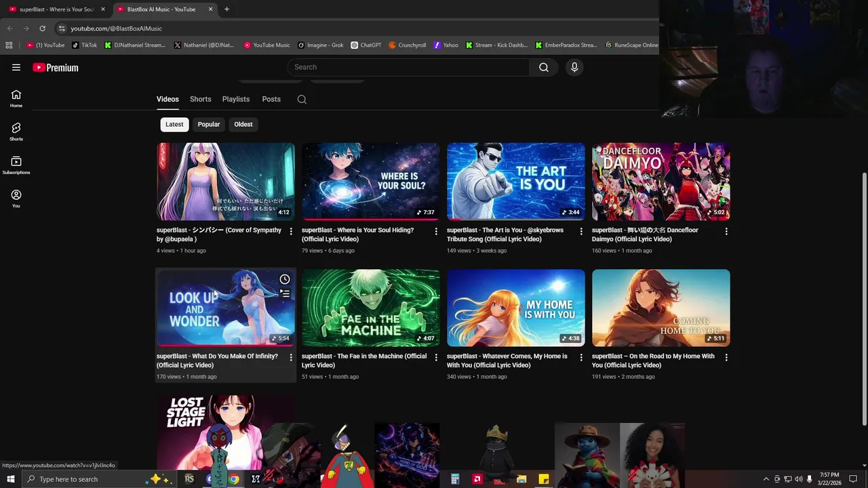Image resolution: width=868 pixels, height=488 pixels.
Task: Play Where Is Your Soul thumbnail
Action: [x=371, y=182]
